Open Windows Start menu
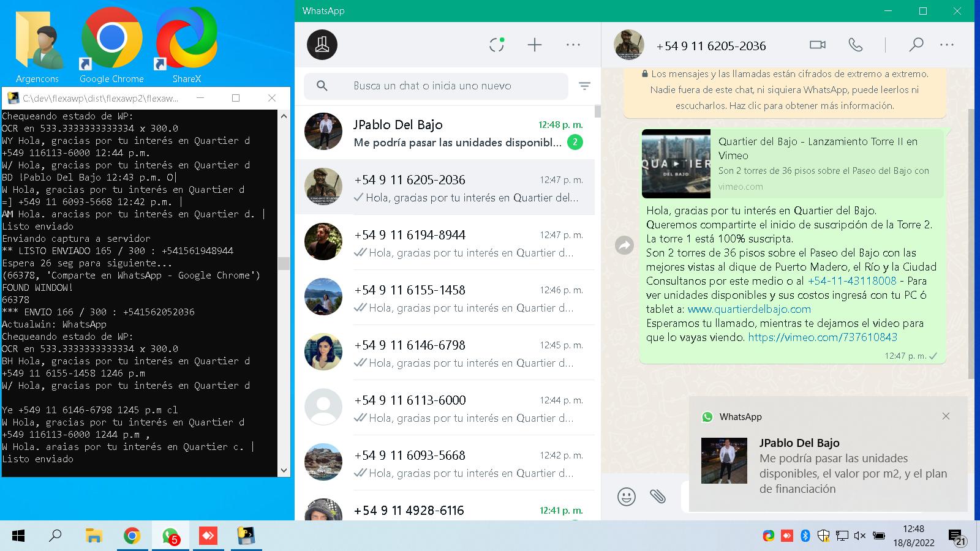 [x=18, y=536]
